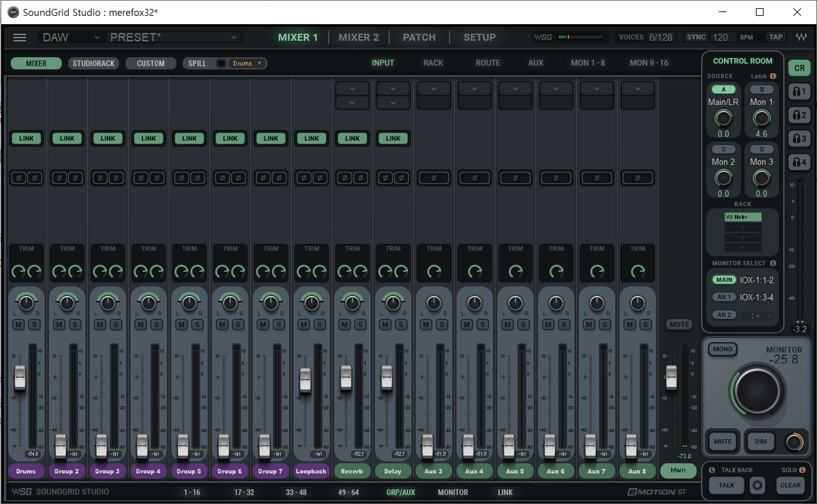Click the Drums channel pan knob
This screenshot has height=504, width=817.
[x=26, y=304]
